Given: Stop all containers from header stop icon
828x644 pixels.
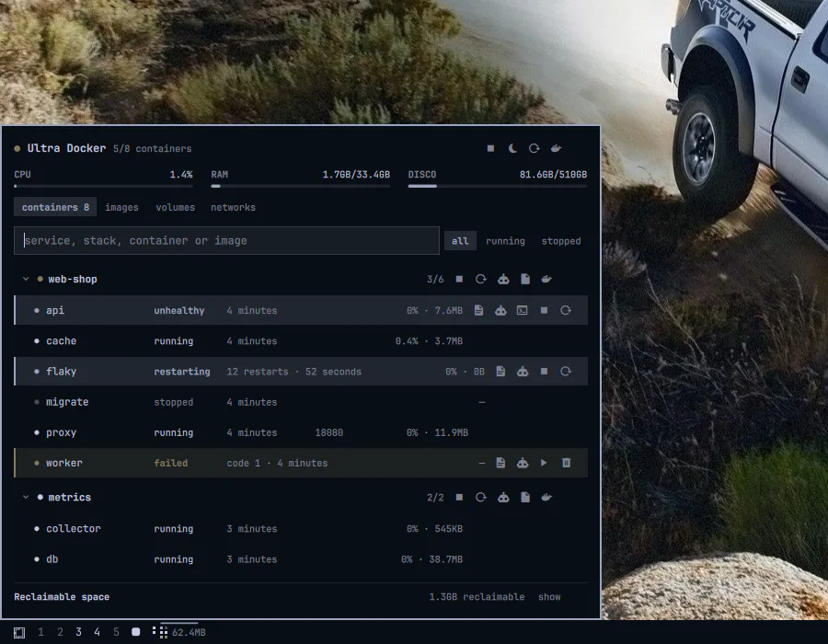Looking at the screenshot, I should [x=490, y=148].
